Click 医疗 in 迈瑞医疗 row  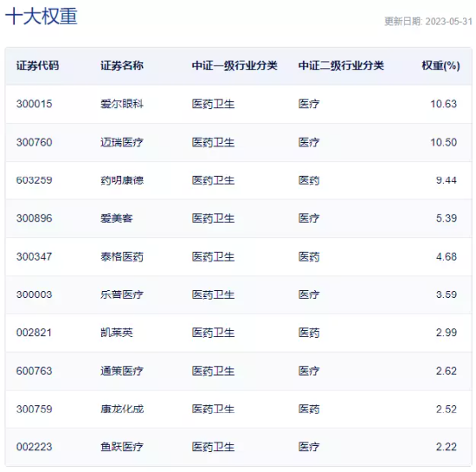309,142
